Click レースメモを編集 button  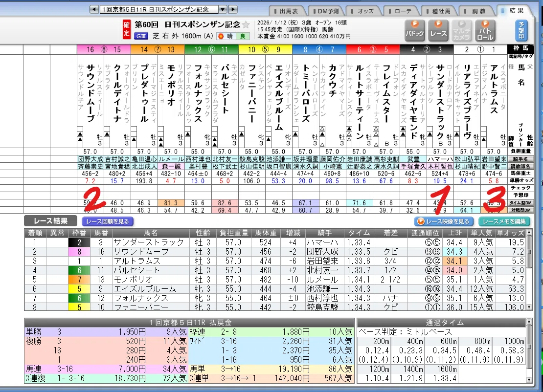504,221
